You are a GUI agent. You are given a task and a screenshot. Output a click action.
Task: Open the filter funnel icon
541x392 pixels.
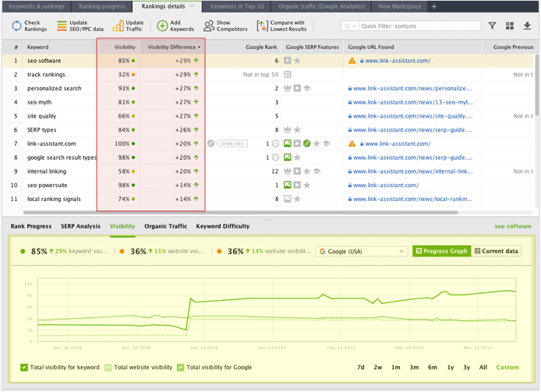click(x=492, y=26)
